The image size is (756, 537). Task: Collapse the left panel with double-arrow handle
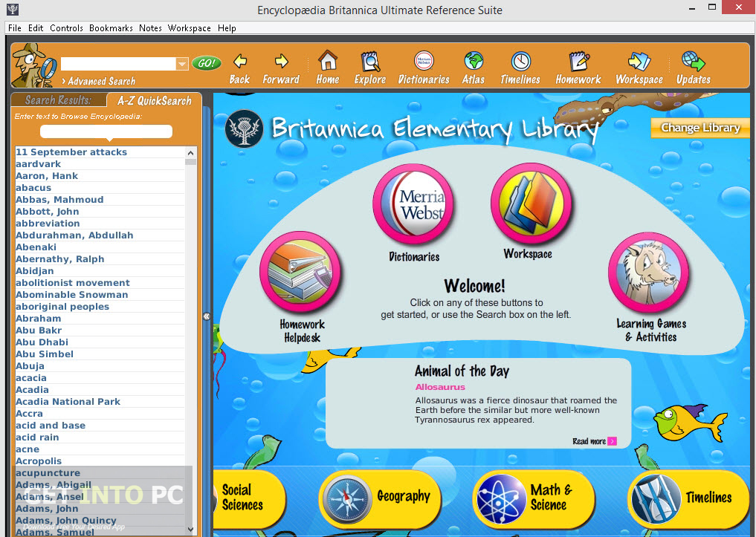click(x=207, y=316)
